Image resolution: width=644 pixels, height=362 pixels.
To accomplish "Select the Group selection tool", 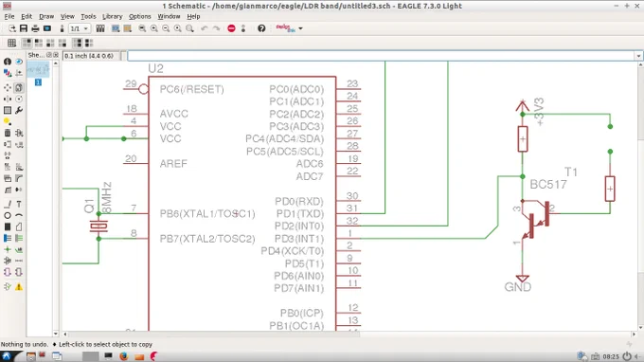I will tap(8, 110).
